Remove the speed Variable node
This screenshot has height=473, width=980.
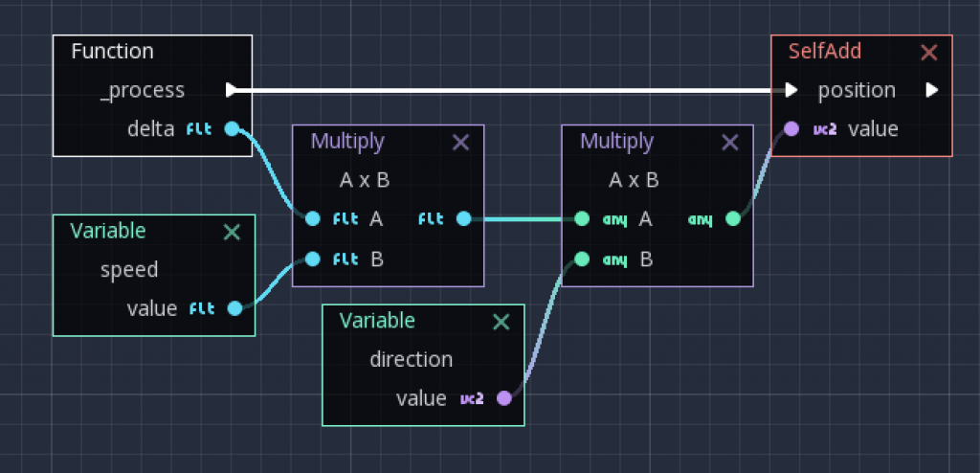(x=232, y=231)
